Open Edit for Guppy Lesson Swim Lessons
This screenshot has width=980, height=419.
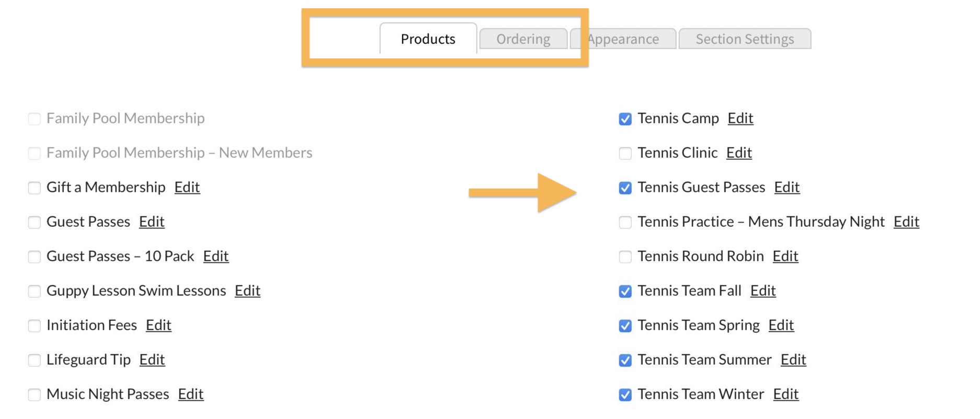tap(247, 291)
